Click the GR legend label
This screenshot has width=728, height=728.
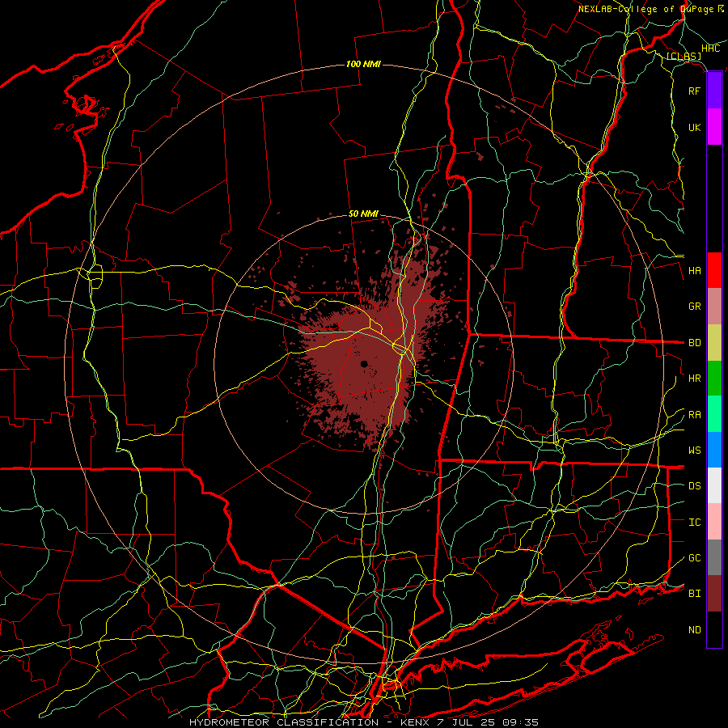tap(695, 307)
